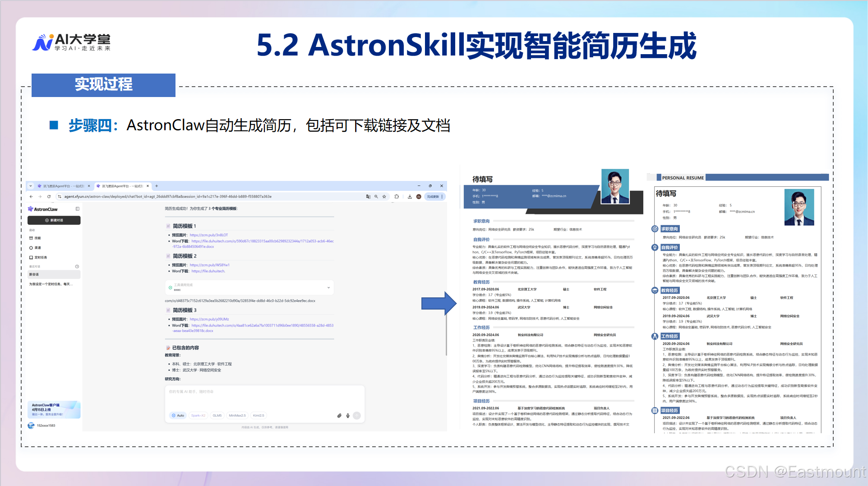
Task: Click the round send message button
Action: pos(357,416)
